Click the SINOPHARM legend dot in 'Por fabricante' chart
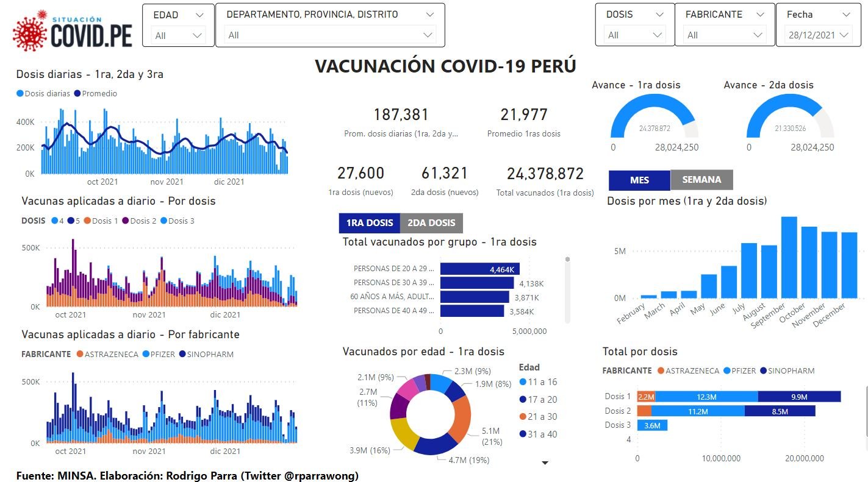Viewport: 868px width, 482px height. pyautogui.click(x=184, y=354)
